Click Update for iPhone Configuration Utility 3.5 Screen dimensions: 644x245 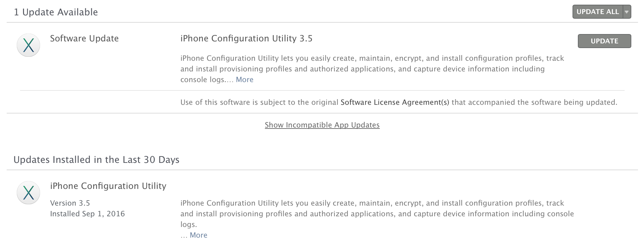click(x=604, y=41)
